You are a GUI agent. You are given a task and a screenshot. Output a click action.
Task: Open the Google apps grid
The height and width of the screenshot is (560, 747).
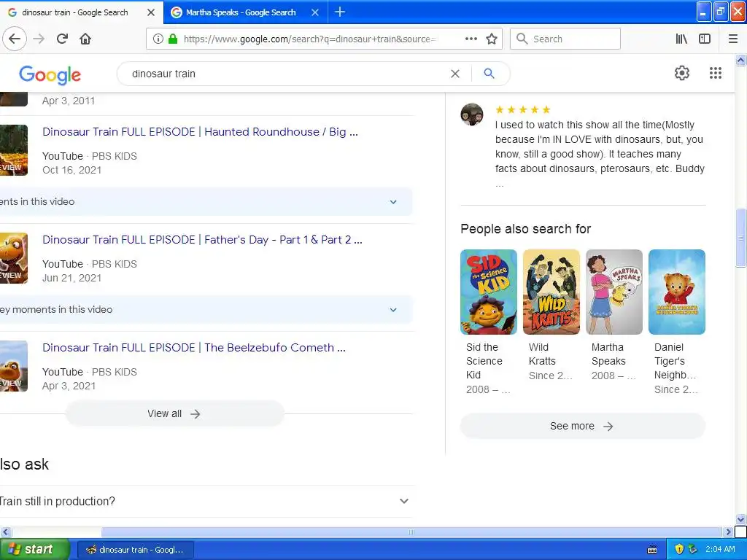pos(716,73)
